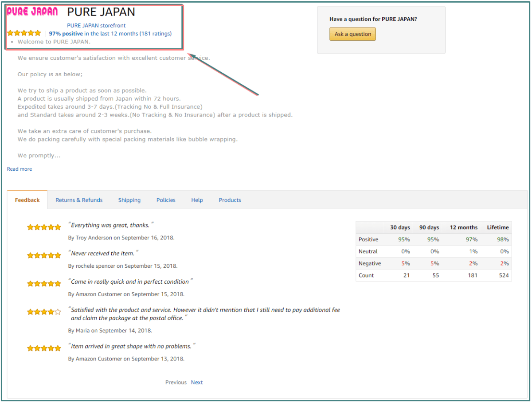Viewport: 532px width, 403px height.
Task: Open the PURE JAPAN storefront link
Action: pyautogui.click(x=96, y=26)
